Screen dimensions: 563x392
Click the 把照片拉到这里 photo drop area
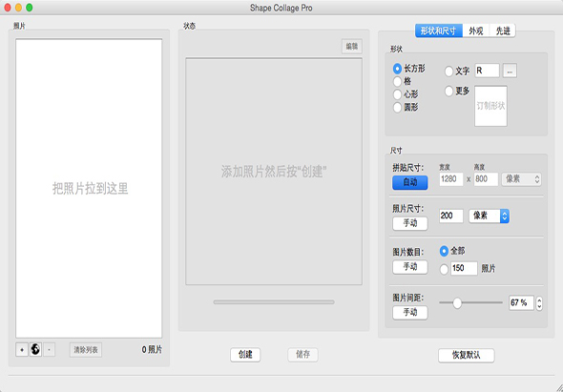pos(89,189)
